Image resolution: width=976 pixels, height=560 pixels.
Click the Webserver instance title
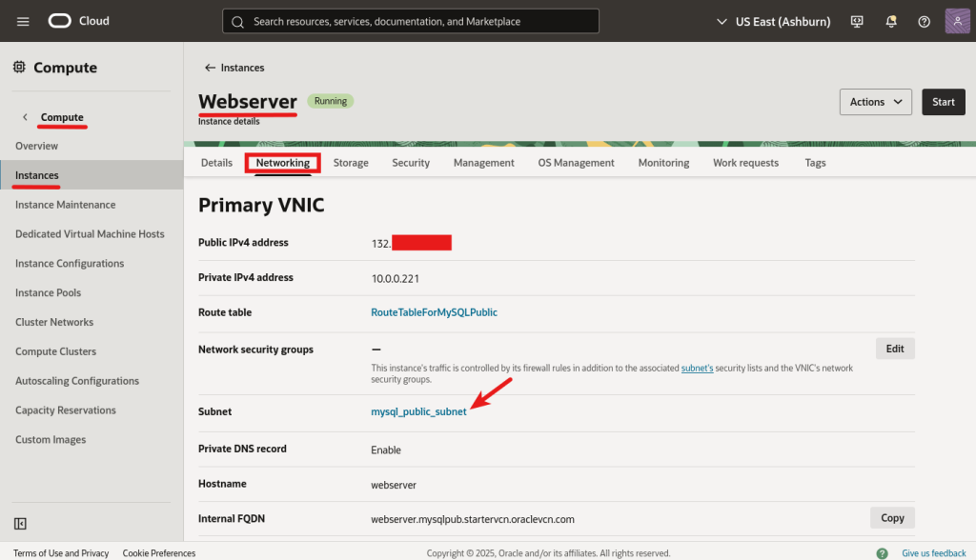pos(248,101)
